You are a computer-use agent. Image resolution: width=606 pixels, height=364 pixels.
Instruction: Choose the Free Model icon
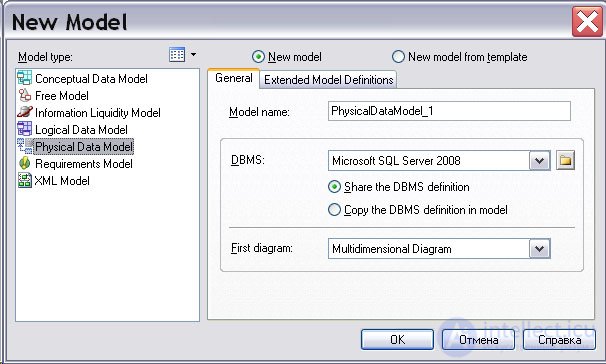[25, 95]
